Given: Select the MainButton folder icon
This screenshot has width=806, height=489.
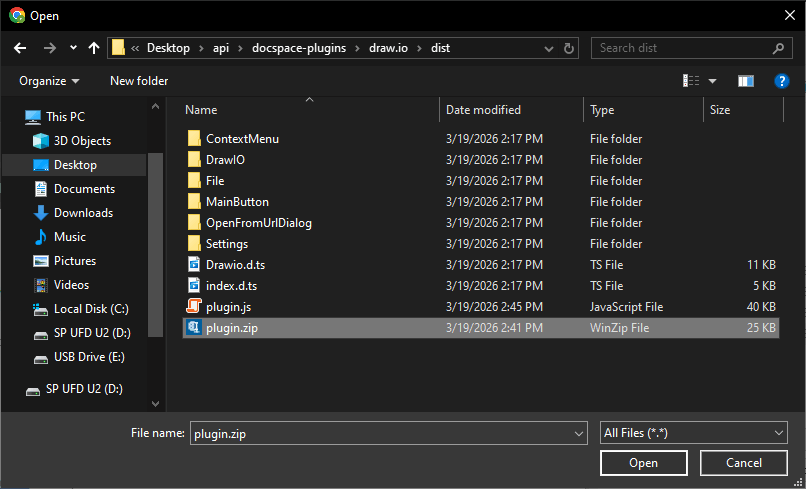Looking at the screenshot, I should pyautogui.click(x=194, y=202).
